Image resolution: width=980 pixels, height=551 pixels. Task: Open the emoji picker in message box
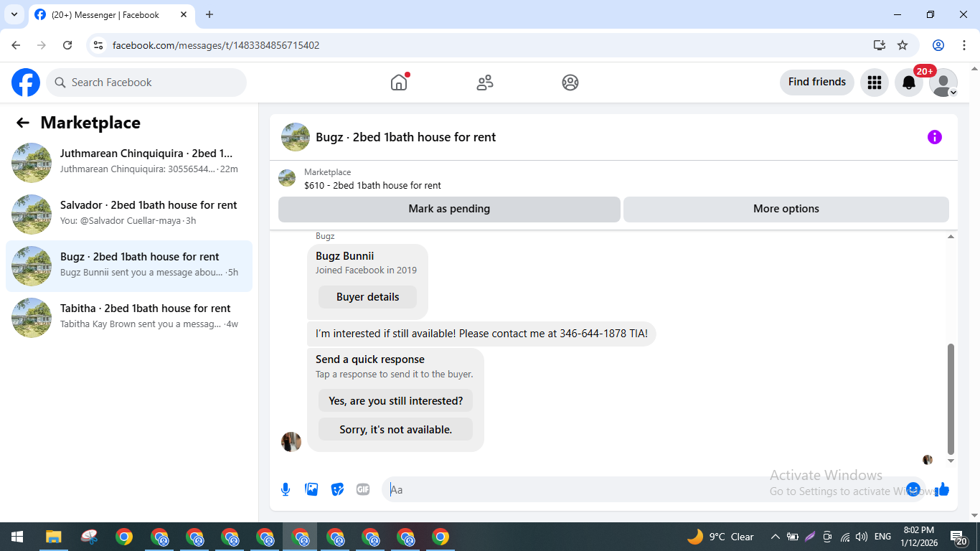click(x=913, y=489)
